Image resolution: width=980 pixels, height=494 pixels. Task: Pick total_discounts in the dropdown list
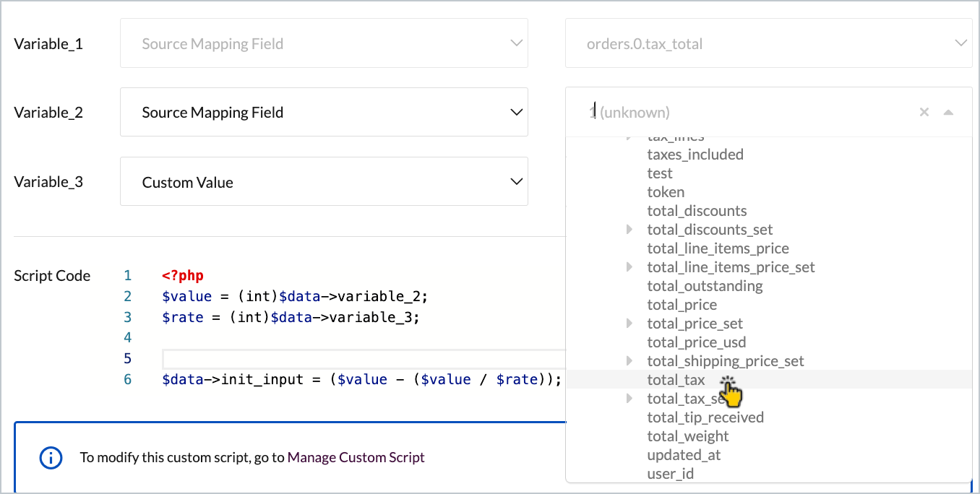[x=697, y=211]
